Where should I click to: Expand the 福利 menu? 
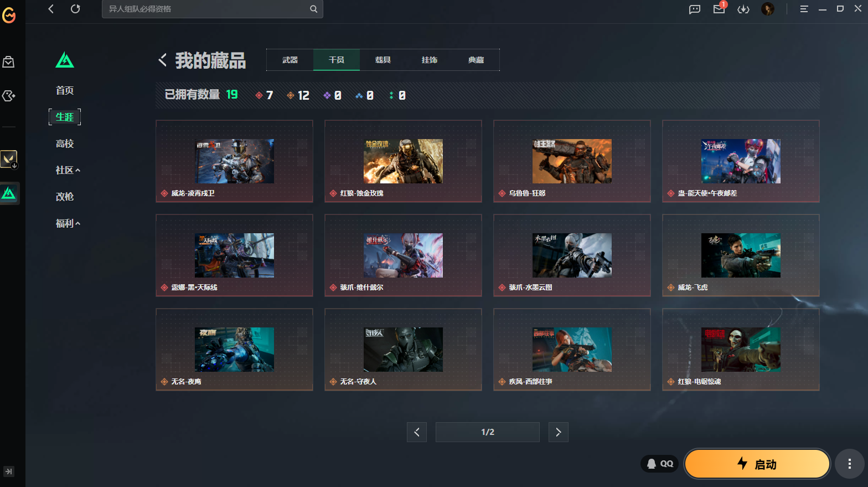68,223
